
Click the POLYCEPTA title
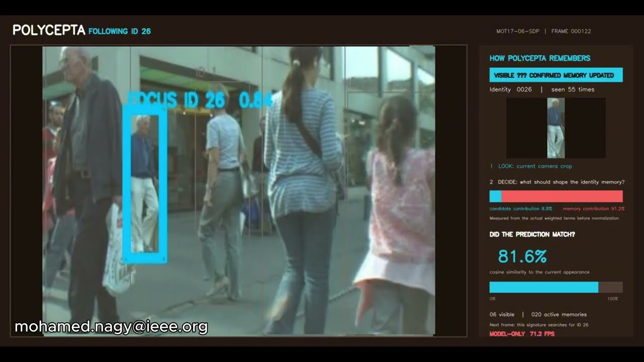click(49, 30)
